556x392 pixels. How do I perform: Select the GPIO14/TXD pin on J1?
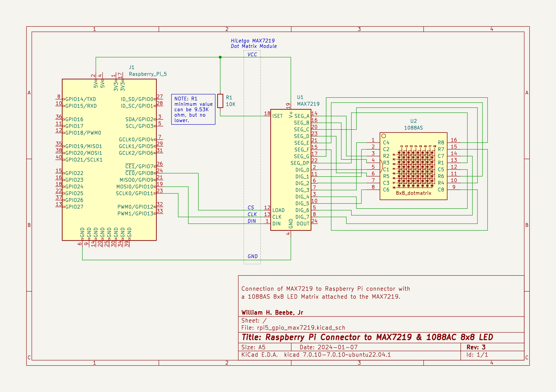(80, 99)
